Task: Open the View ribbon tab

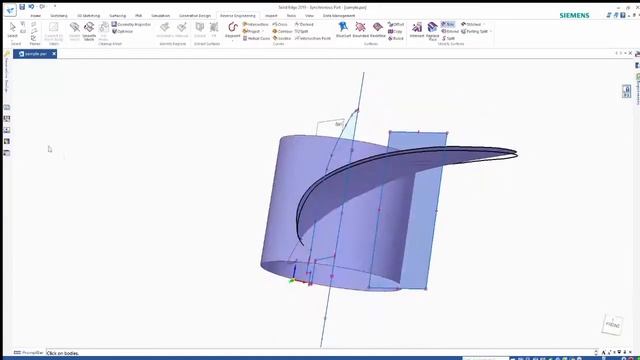Action: click(x=309, y=16)
